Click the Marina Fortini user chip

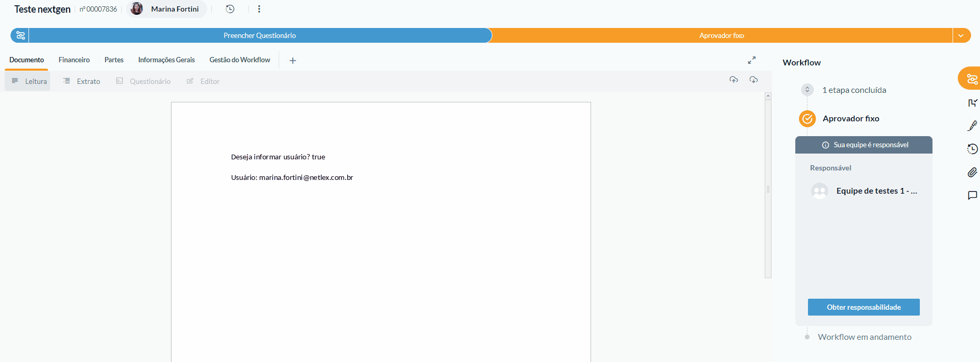167,9
